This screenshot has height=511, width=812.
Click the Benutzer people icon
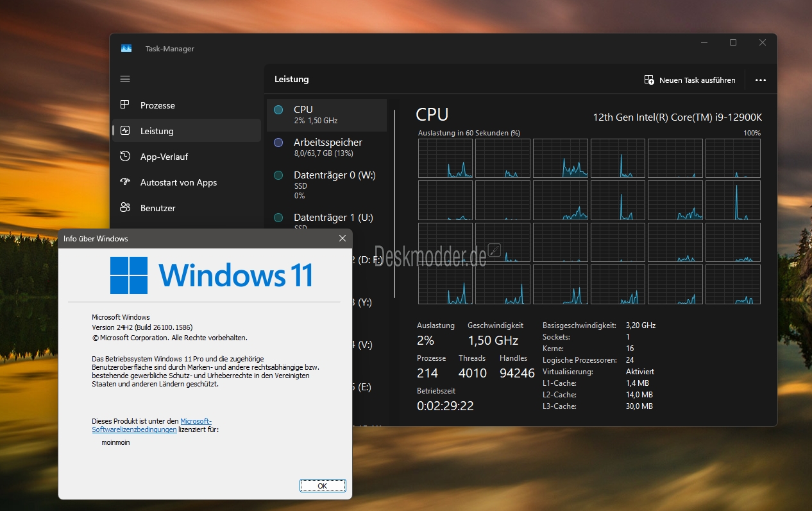pyautogui.click(x=126, y=207)
